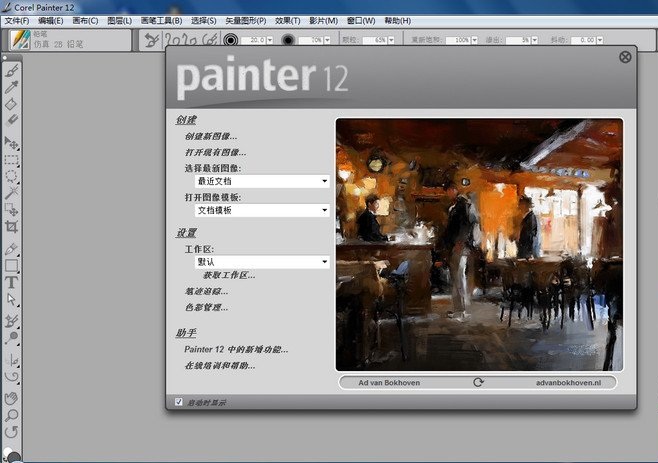Open the 帮助(H) menu
The width and height of the screenshot is (658, 463).
(x=397, y=21)
